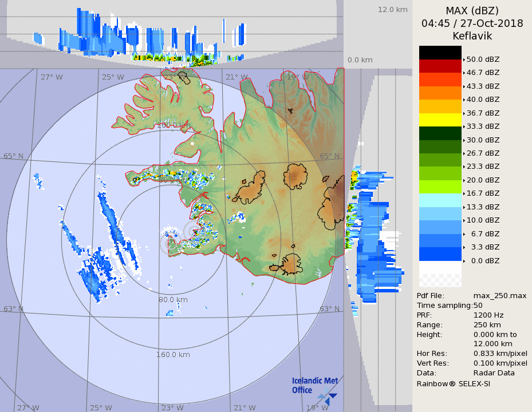Image resolution: width=532 pixels, height=412 pixels.
Task: Pick the dark green 30.0 dBZ swatch
Action: pos(440,133)
